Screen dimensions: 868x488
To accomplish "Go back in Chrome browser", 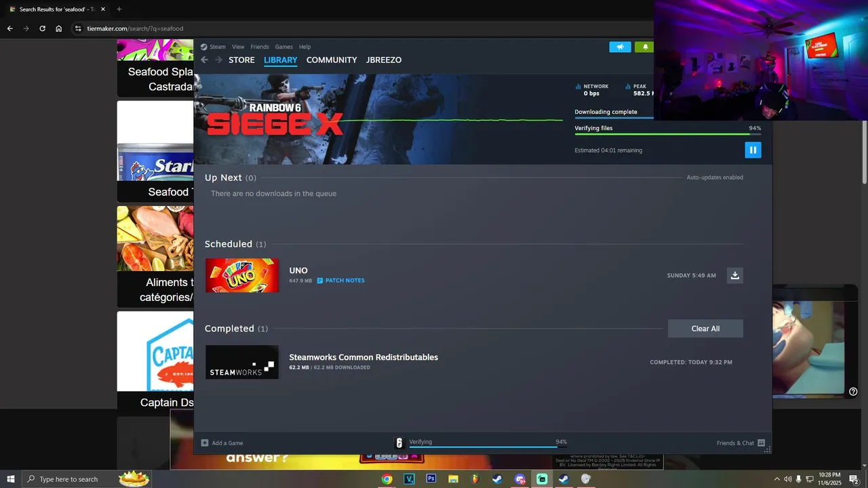I will point(9,28).
